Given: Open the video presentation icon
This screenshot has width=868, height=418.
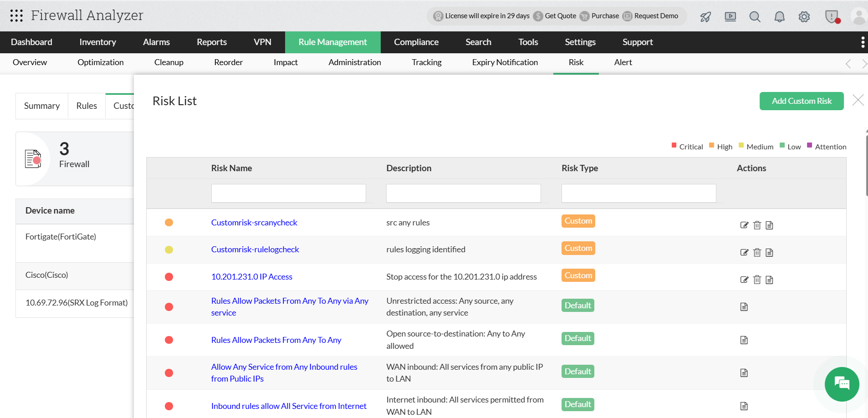Looking at the screenshot, I should click(730, 17).
